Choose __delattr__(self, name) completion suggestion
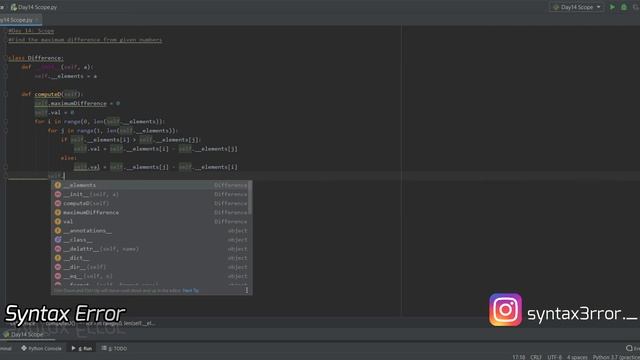Screen dimensions: 640x360 point(151,249)
